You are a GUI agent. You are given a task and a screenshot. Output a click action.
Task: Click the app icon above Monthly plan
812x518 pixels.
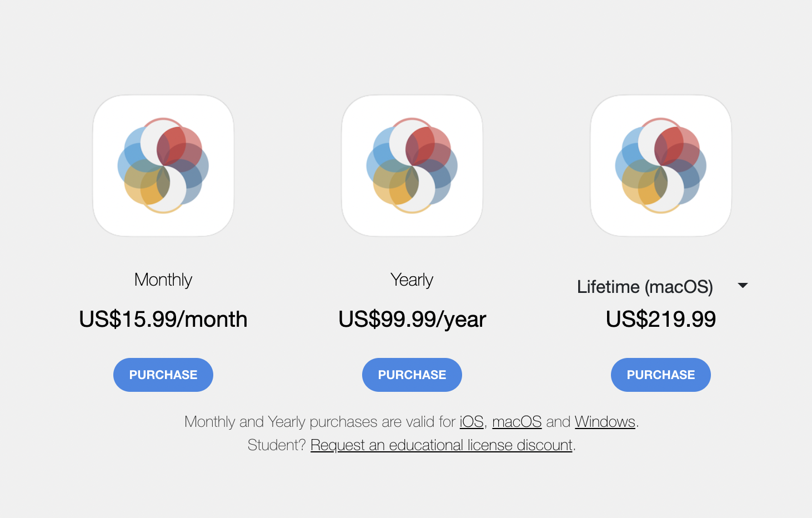click(163, 166)
